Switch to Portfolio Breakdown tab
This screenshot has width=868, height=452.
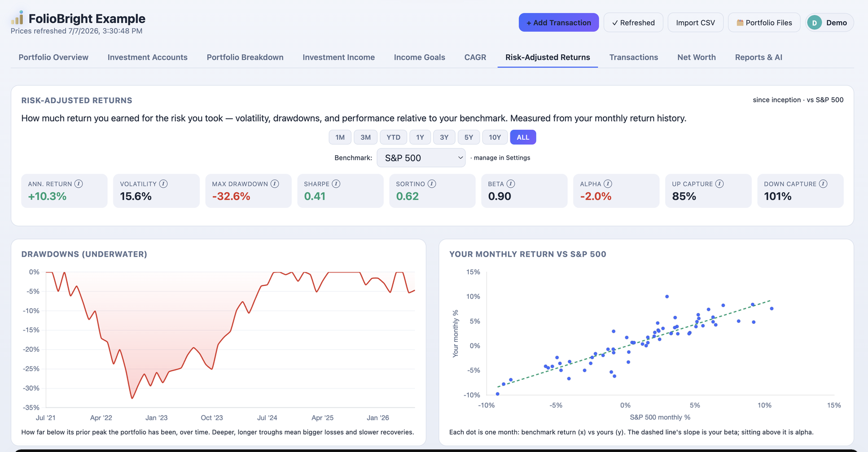(245, 57)
